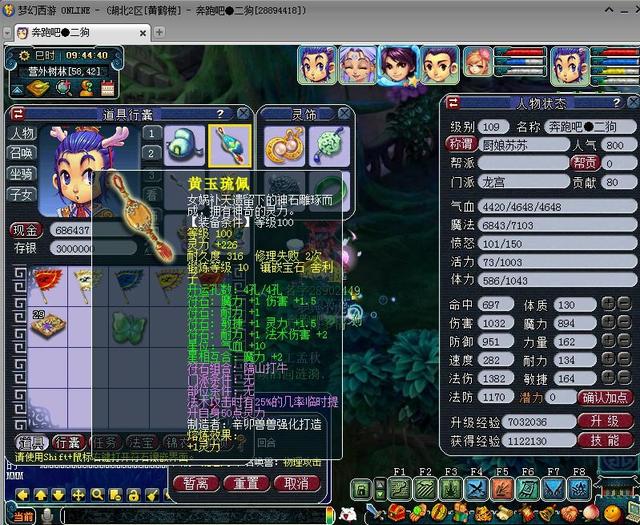640x525 pixels.
Task: Toggle the voice chat microphone
Action: (x=47, y=516)
